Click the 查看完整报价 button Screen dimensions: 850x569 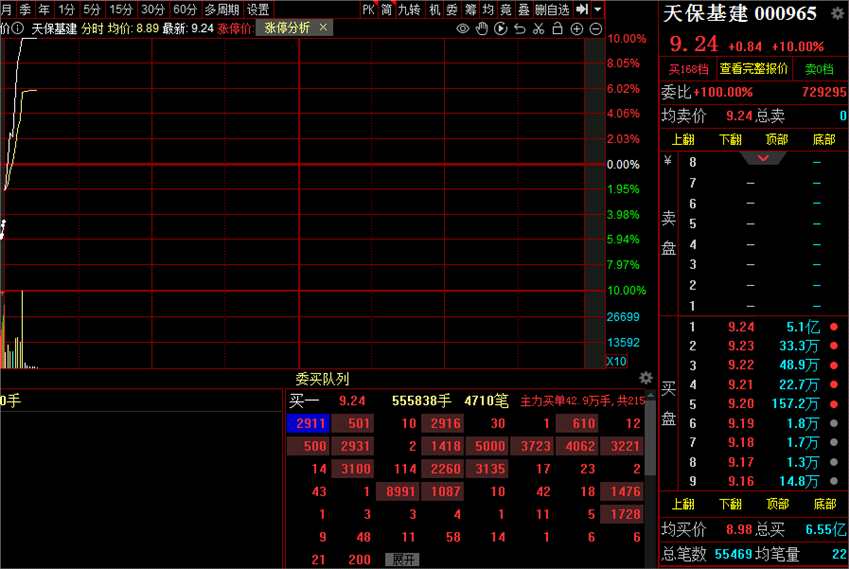click(754, 69)
